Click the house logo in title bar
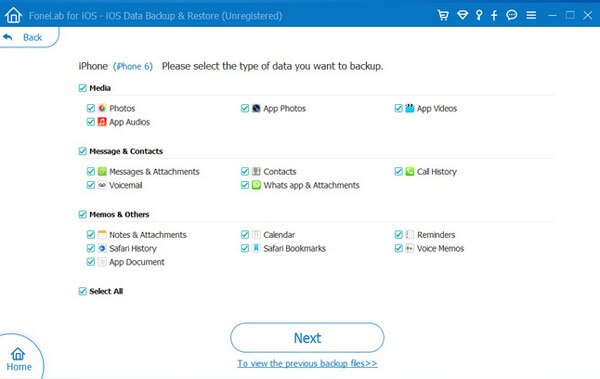Image resolution: width=600 pixels, height=379 pixels. (x=13, y=15)
